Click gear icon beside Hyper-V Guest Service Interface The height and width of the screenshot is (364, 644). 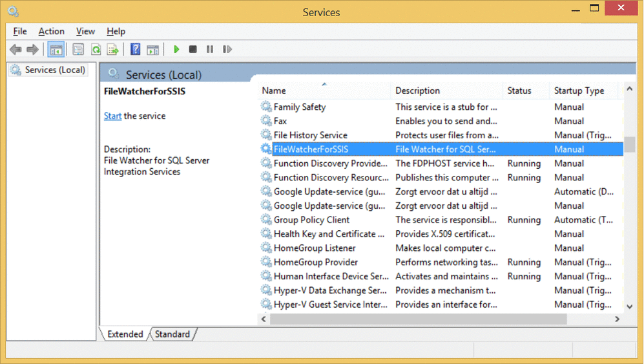point(266,305)
